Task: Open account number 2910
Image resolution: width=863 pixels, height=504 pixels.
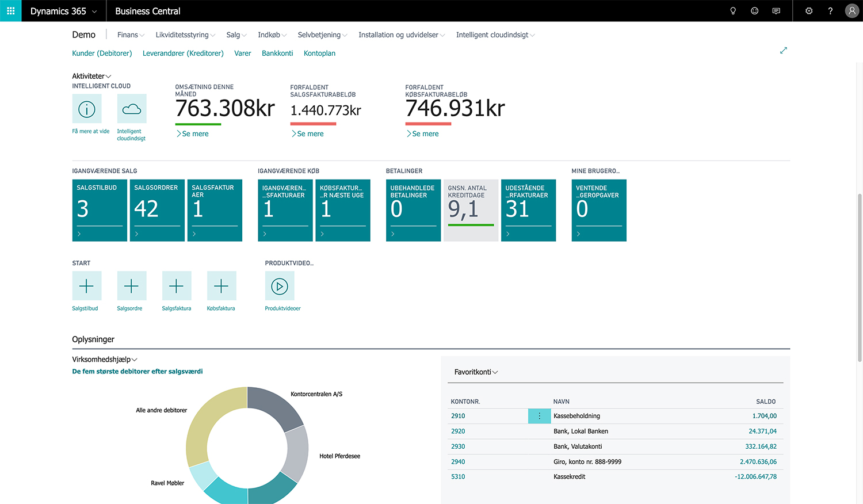Action: (x=458, y=416)
